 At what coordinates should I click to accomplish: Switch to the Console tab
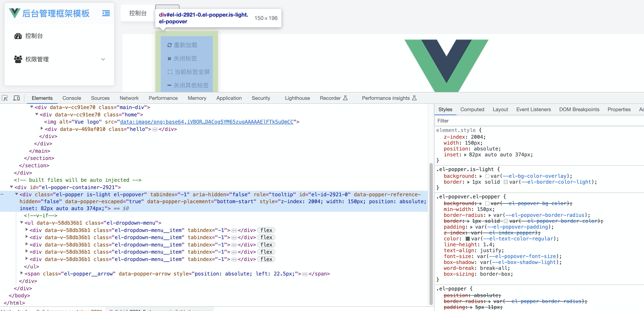72,98
